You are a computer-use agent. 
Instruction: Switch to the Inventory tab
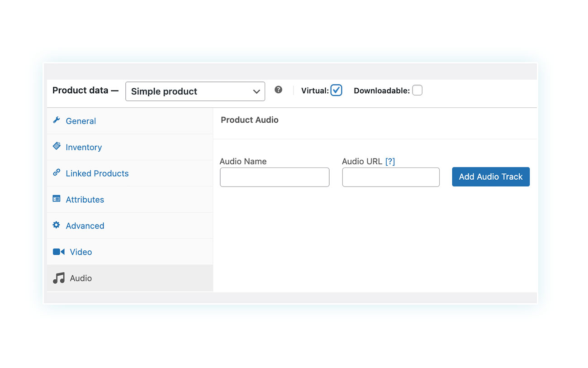click(130, 147)
